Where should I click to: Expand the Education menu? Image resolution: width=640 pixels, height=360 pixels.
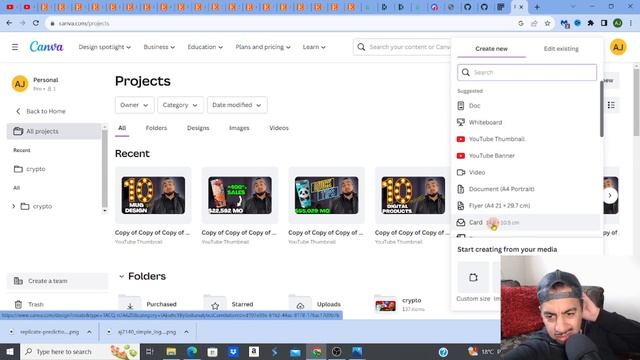(x=205, y=47)
